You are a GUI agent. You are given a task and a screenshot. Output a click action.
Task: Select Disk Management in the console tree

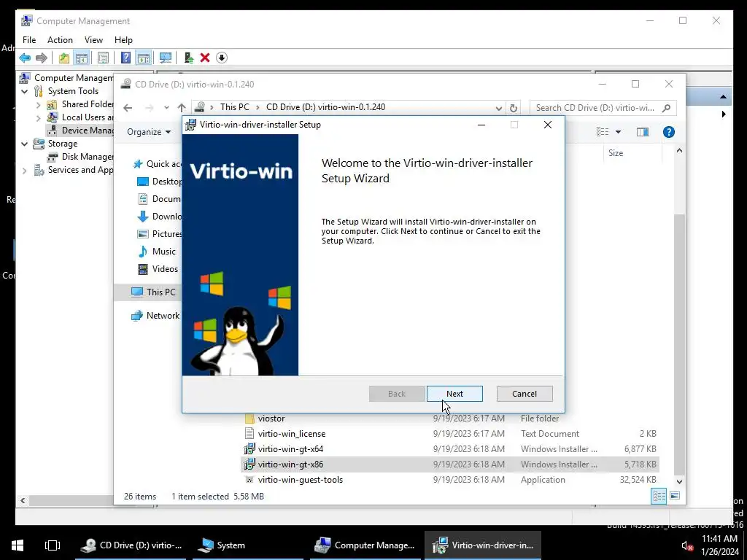tap(80, 157)
